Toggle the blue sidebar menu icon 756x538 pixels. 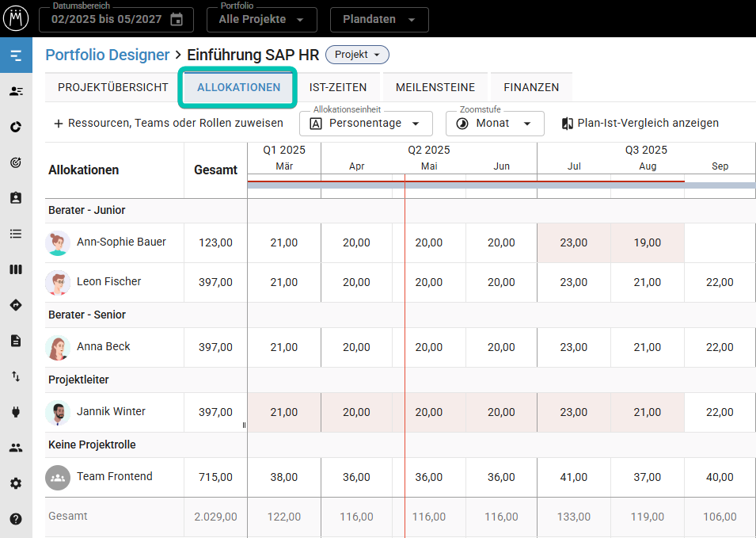16,55
